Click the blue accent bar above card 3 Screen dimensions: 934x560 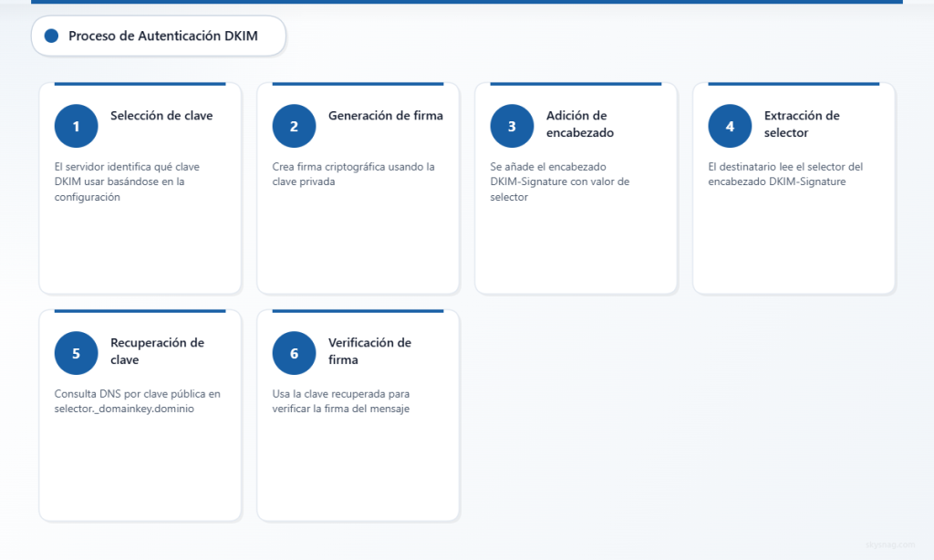pyautogui.click(x=576, y=84)
